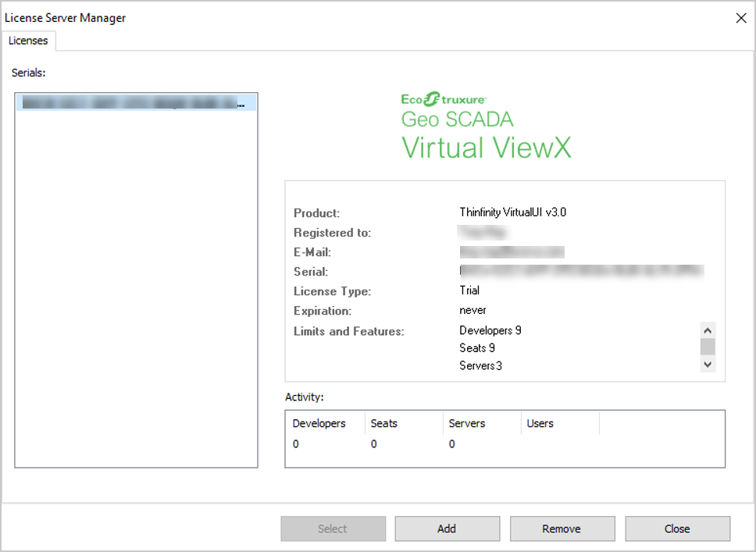Click the Close button at bottom

[677, 529]
